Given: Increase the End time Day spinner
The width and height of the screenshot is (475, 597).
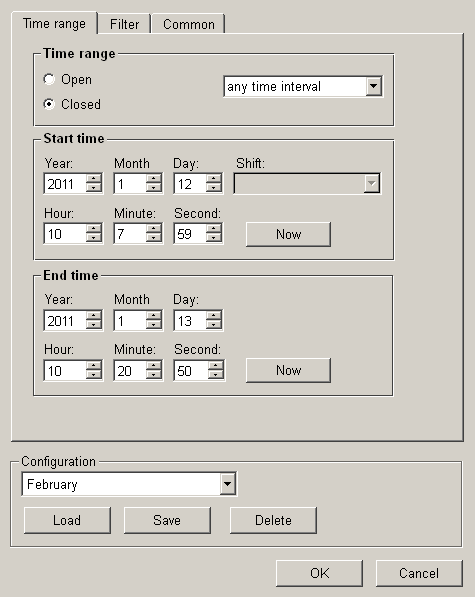Looking at the screenshot, I should (214, 315).
